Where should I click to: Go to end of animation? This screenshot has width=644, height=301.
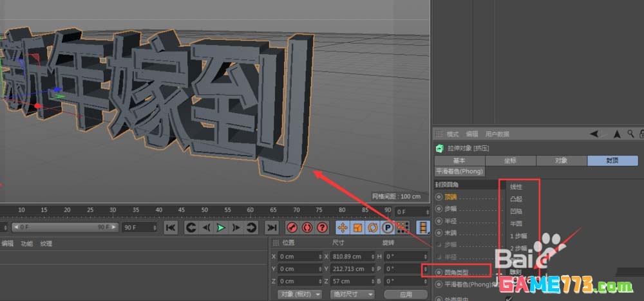pyautogui.click(x=271, y=228)
